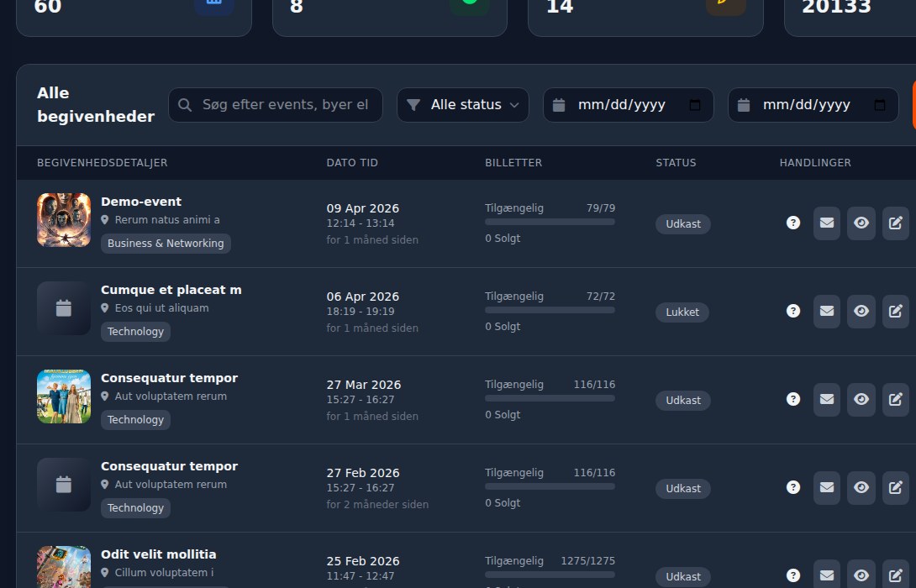916x588 pixels.
Task: Open calendar placeholder thumbnail of 27 Feb 2026 event
Action: pyautogui.click(x=64, y=485)
